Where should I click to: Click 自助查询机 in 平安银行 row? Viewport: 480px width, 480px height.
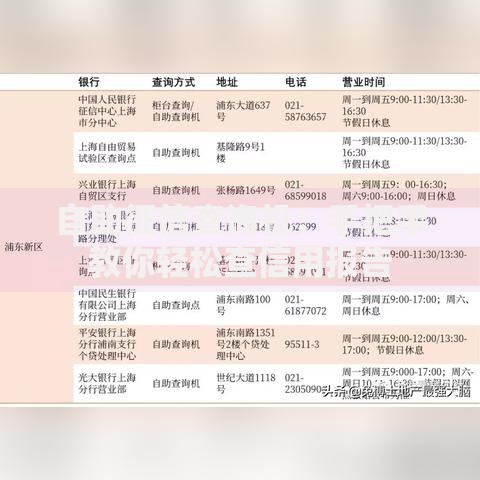pyautogui.click(x=176, y=344)
